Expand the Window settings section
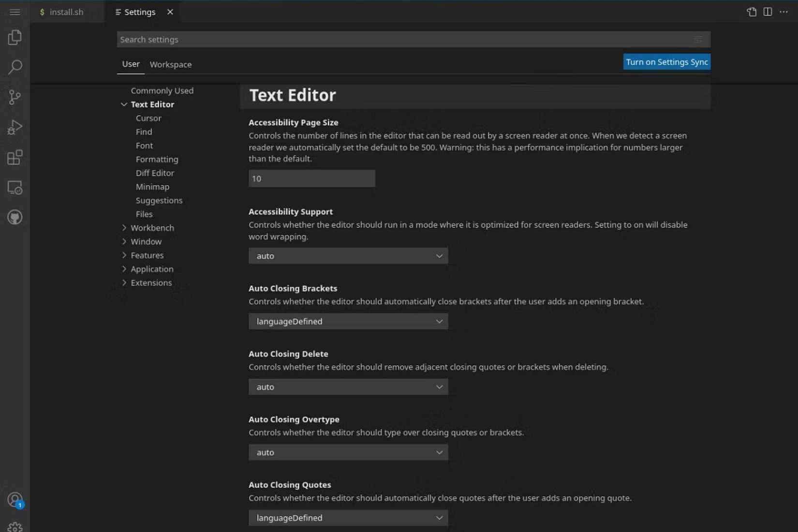The width and height of the screenshot is (798, 532). [124, 241]
